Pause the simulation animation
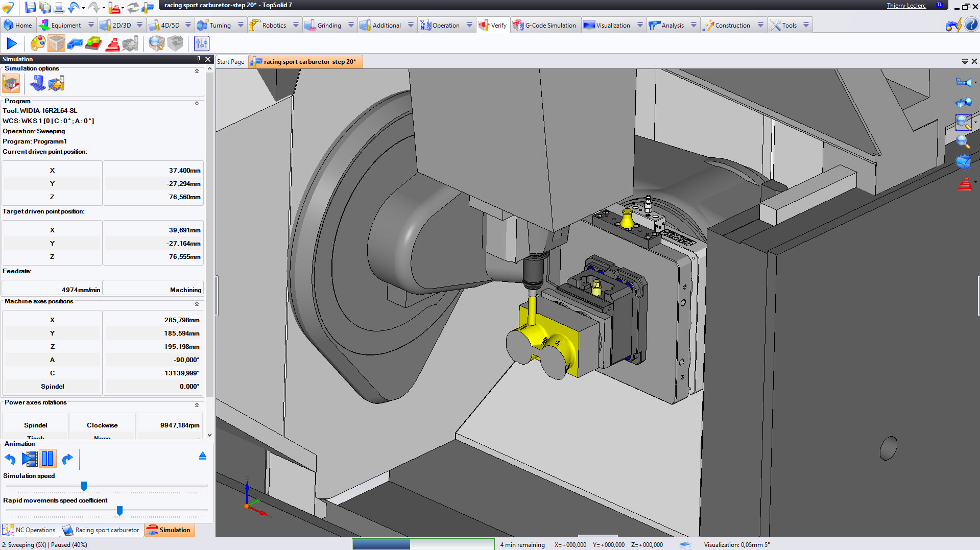 pyautogui.click(x=47, y=459)
